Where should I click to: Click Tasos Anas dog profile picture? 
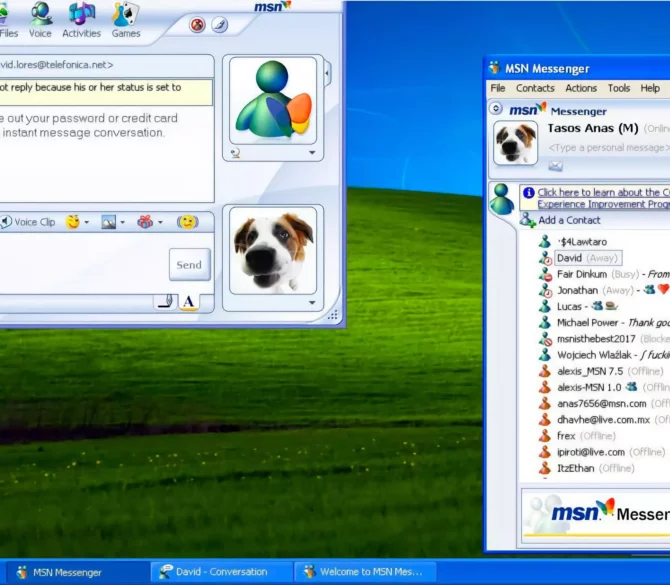(x=515, y=143)
